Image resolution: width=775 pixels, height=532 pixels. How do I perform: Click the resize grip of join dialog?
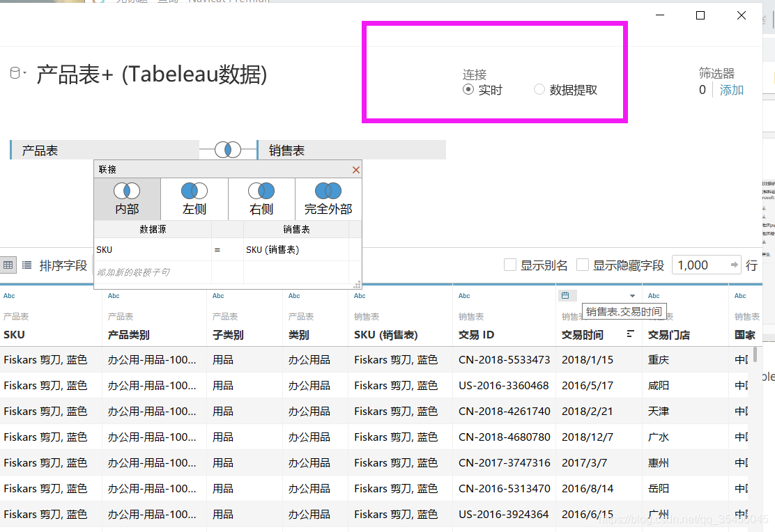(358, 284)
